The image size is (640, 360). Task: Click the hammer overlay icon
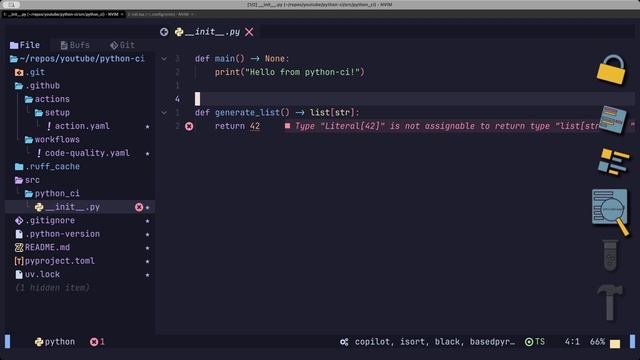point(610,302)
